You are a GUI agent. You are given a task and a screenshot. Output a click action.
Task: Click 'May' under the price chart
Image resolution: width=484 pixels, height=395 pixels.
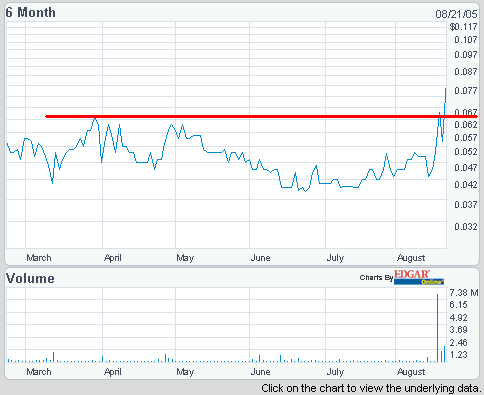(x=185, y=258)
